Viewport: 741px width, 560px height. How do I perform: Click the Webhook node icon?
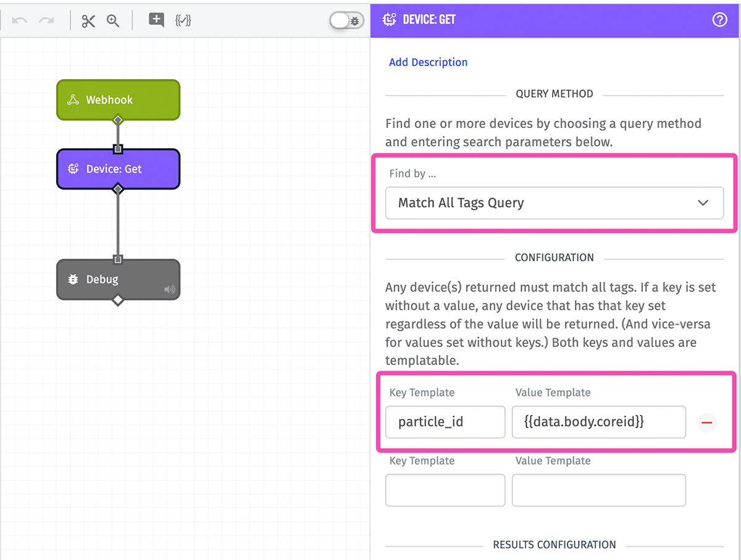click(x=73, y=100)
